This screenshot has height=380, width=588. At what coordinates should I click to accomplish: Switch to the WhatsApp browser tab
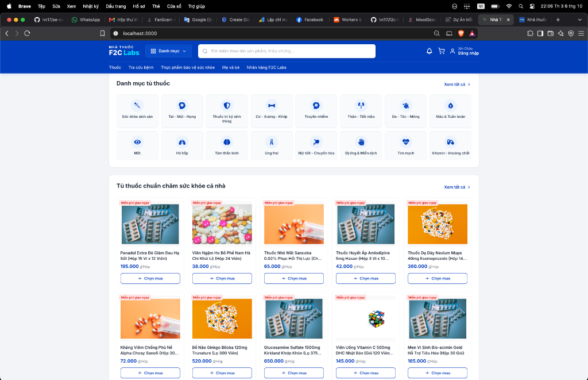tap(86, 20)
